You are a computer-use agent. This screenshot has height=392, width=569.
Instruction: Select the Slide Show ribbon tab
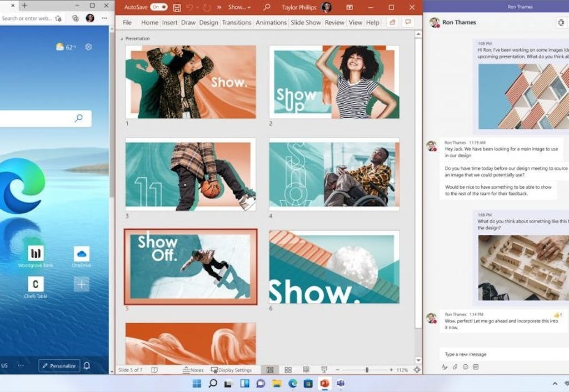306,23
